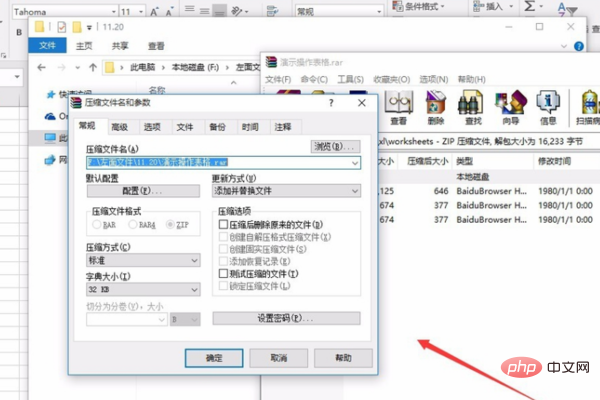600x400 pixels.
Task: Open Excel number format dropdown
Action: point(379,12)
